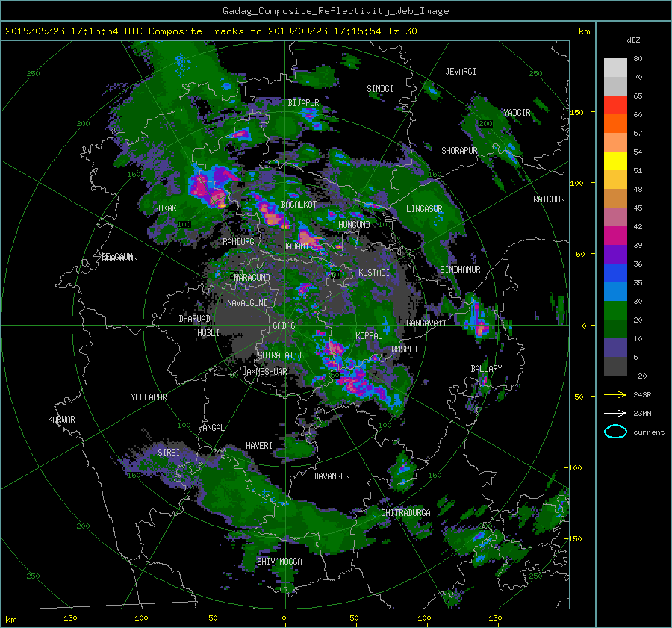Click the GOKAK city label
Screen dimensions: 672x628
[x=165, y=208]
